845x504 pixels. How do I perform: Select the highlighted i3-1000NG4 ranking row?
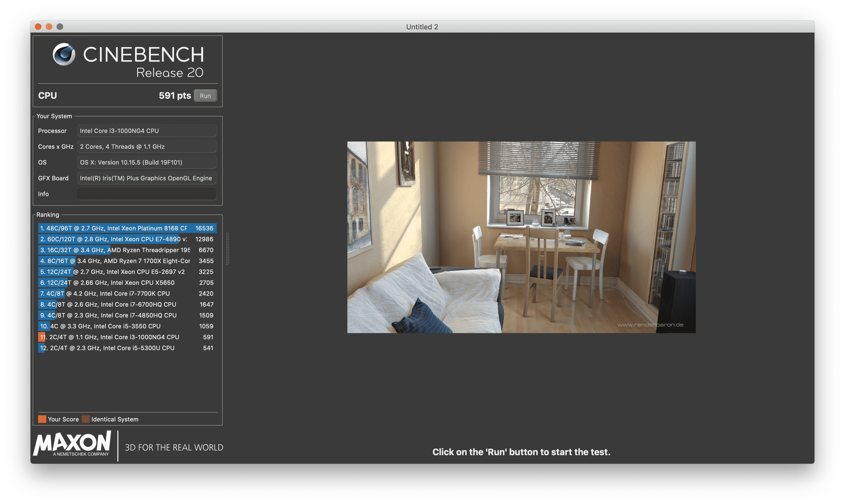(126, 337)
